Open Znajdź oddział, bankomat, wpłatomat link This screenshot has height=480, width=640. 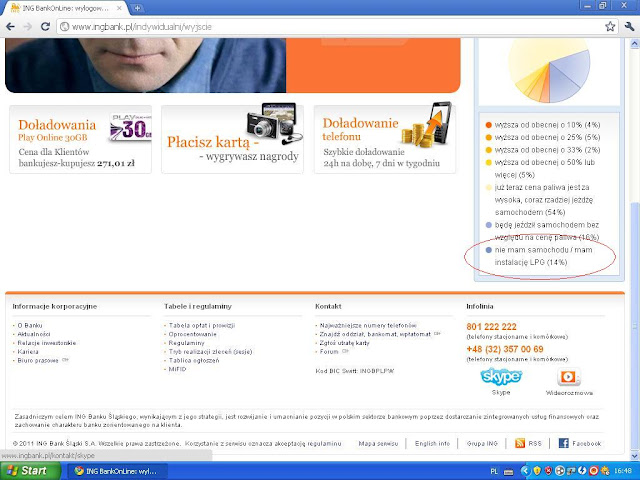coord(375,334)
